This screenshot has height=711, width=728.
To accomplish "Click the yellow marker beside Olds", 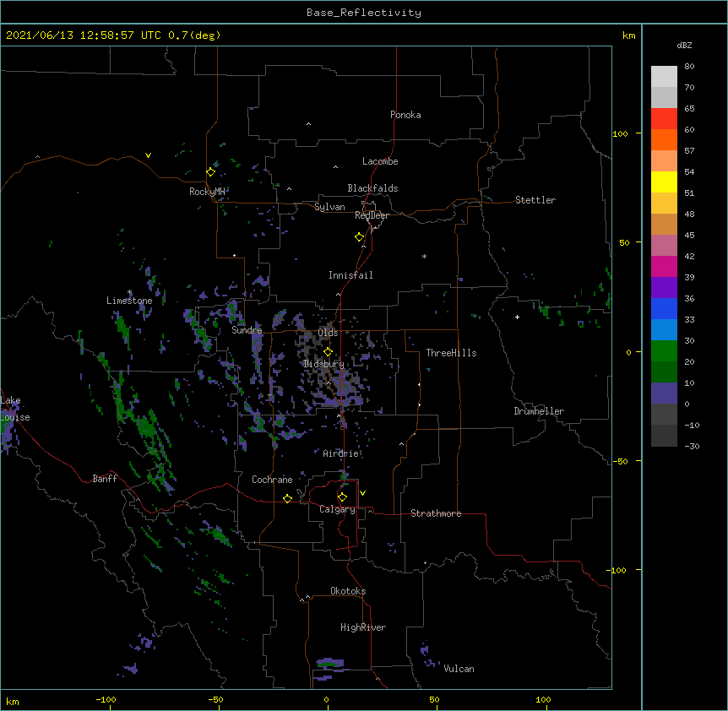I will pos(328,352).
